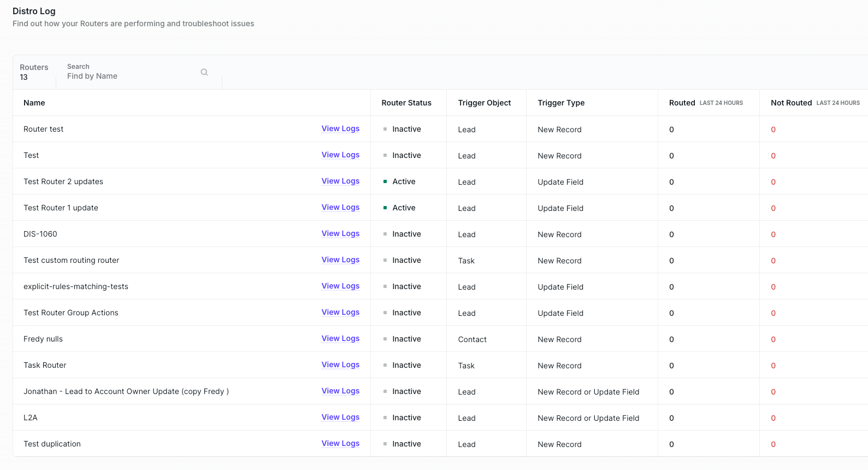Open View Logs for L2A router

point(340,417)
